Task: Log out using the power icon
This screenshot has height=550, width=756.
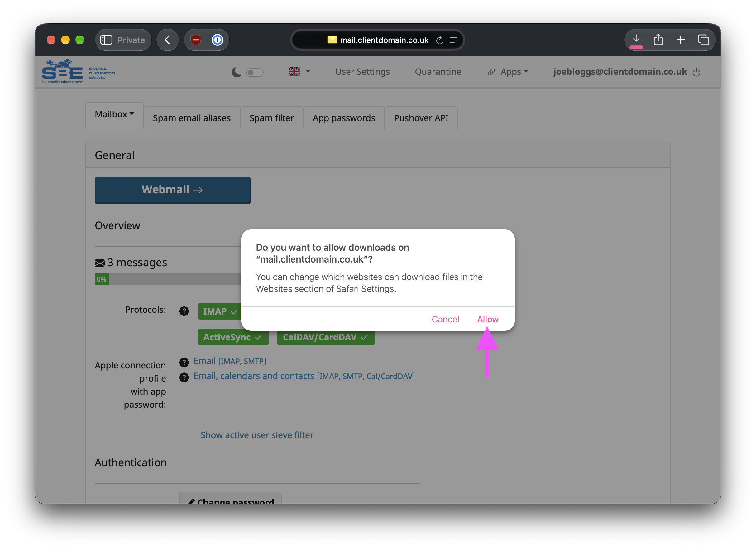Action: (696, 72)
